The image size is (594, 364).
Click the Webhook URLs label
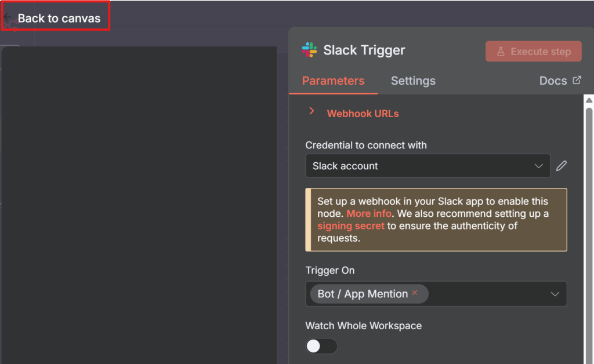point(363,114)
